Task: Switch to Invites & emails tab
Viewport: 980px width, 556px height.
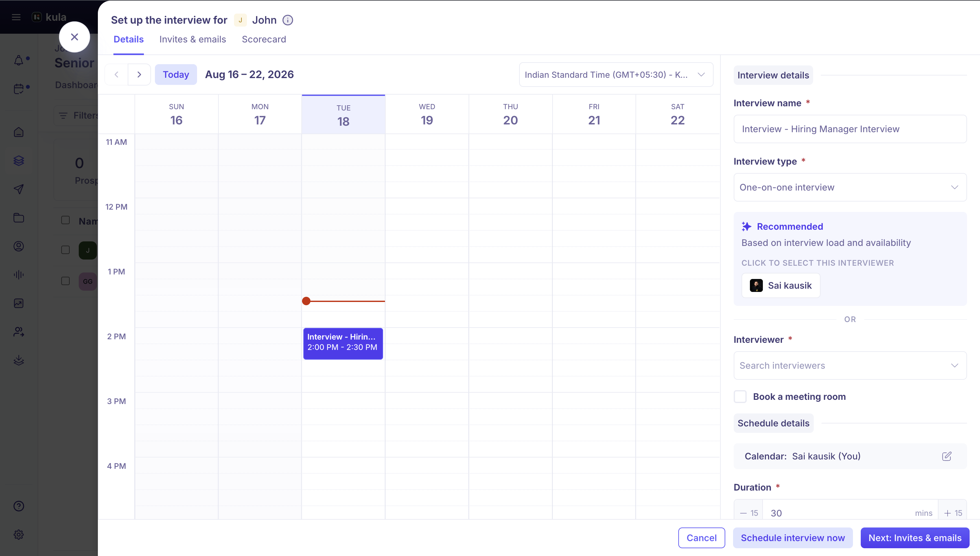Action: (192, 39)
